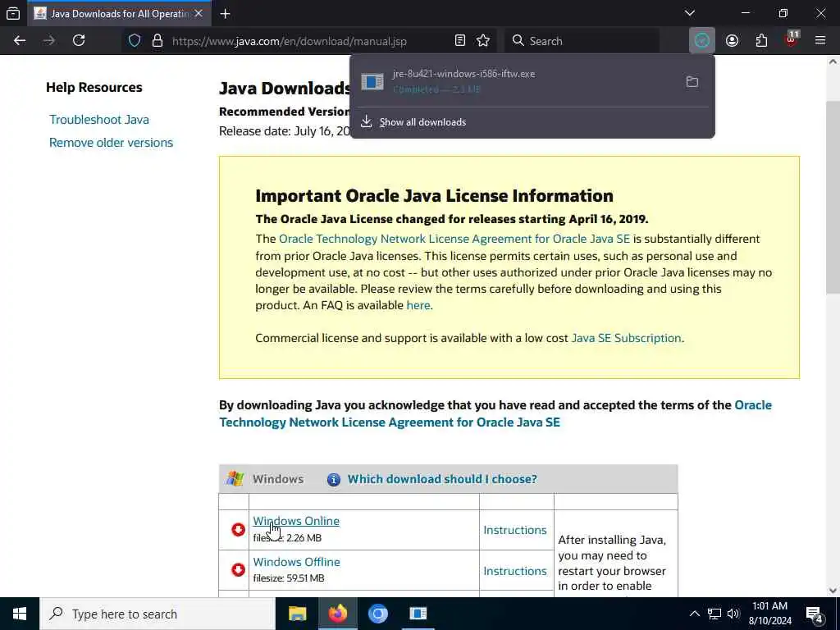
Task: Click red download arrow for Windows Online
Action: click(x=238, y=529)
